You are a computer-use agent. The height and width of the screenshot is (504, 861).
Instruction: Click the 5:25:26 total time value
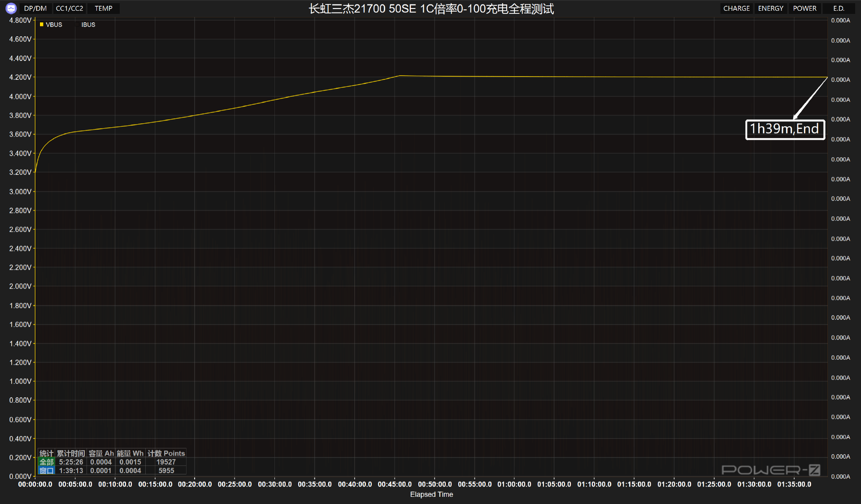pyautogui.click(x=71, y=462)
